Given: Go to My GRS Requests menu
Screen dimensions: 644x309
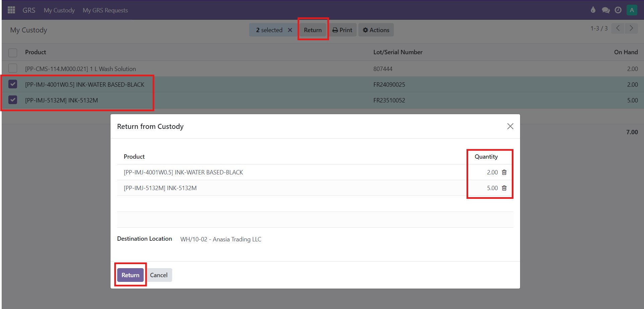Looking at the screenshot, I should (105, 10).
